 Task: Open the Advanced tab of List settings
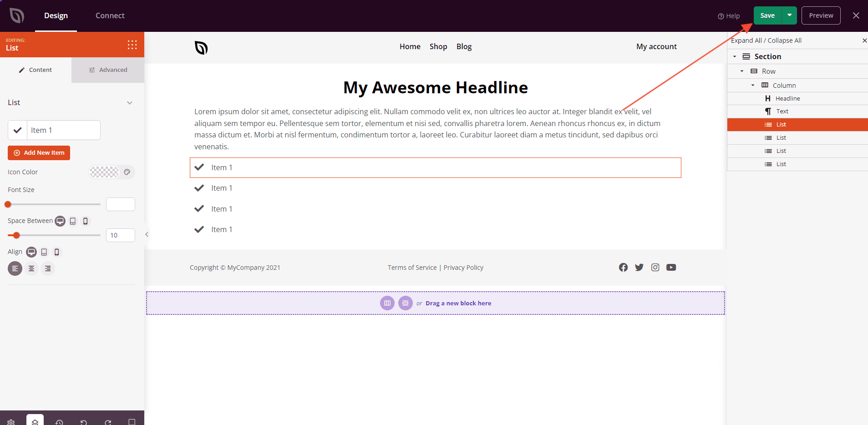pyautogui.click(x=108, y=70)
